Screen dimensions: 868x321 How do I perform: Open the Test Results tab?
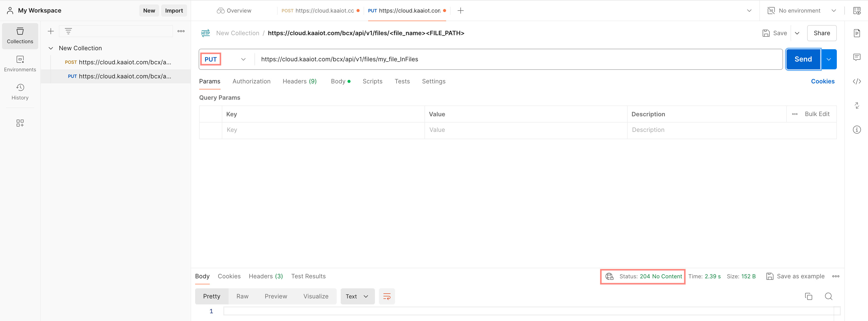tap(308, 276)
